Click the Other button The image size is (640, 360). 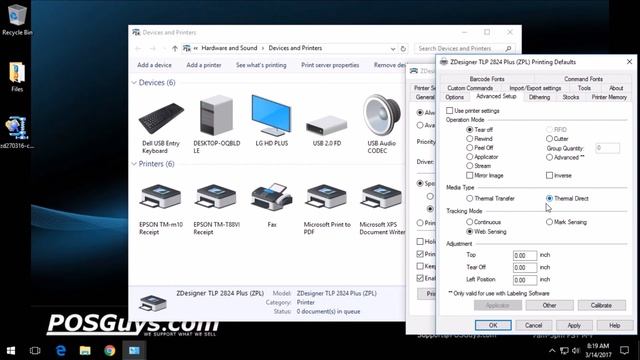point(549,305)
